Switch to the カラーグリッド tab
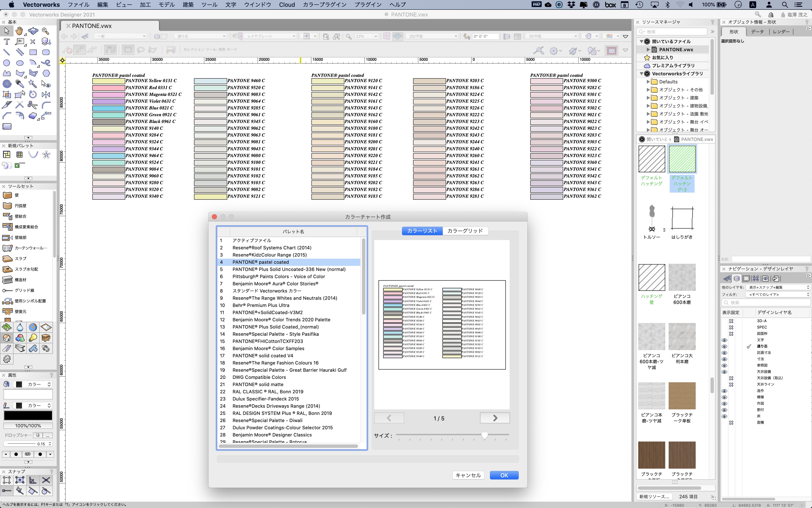The image size is (812, 508). tap(465, 231)
